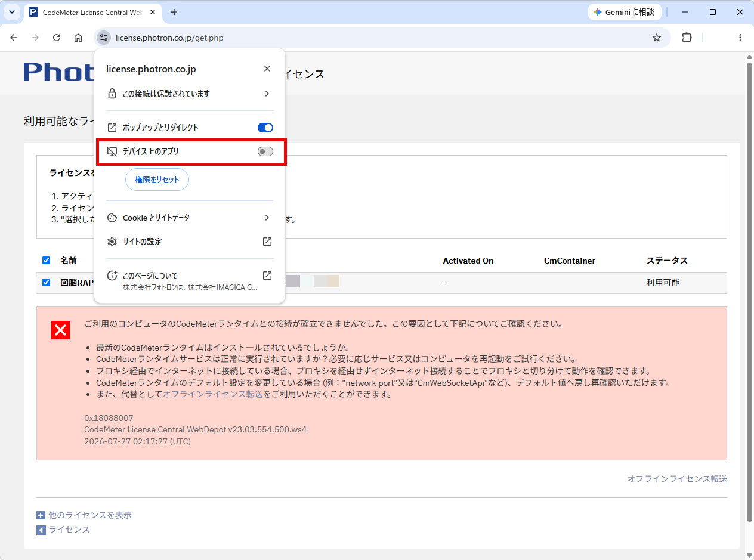Open the extensions puzzle icon

coord(687,38)
